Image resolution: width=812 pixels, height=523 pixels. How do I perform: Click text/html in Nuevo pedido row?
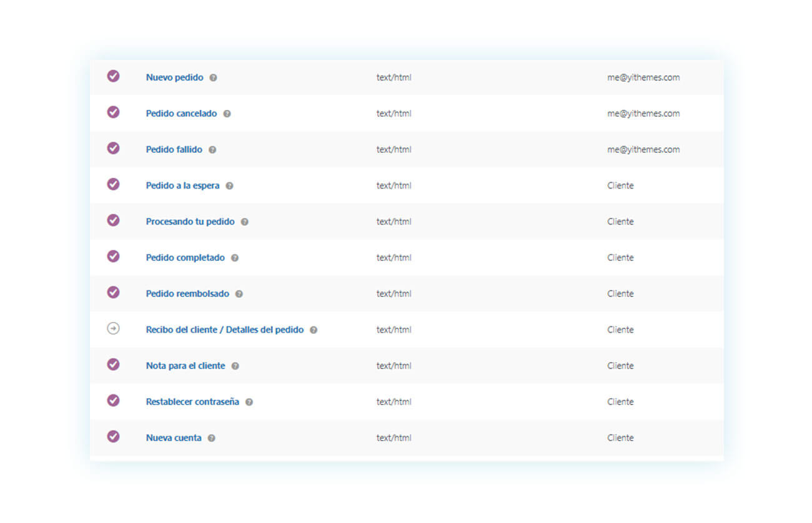[x=394, y=78]
